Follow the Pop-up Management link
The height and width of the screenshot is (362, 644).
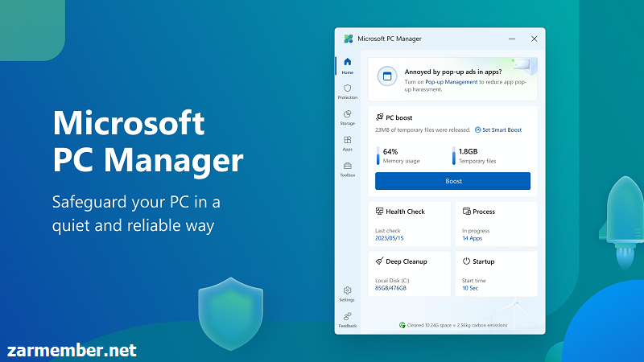tap(451, 82)
